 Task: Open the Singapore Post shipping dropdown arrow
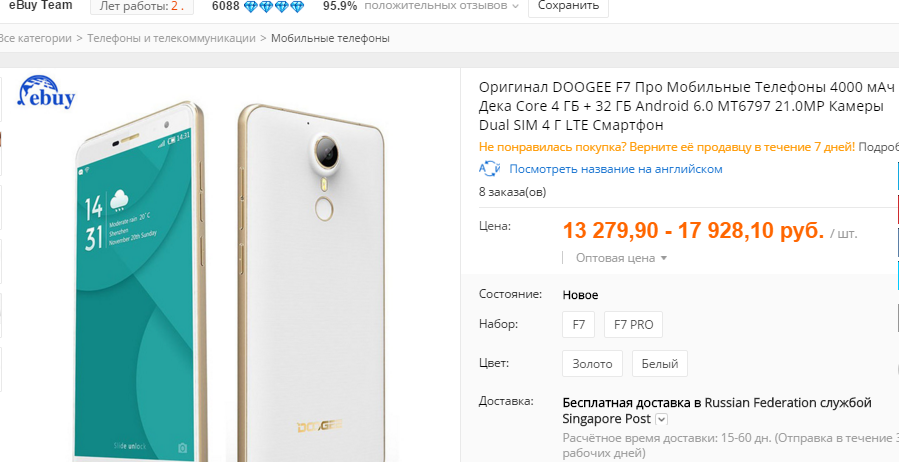click(661, 420)
